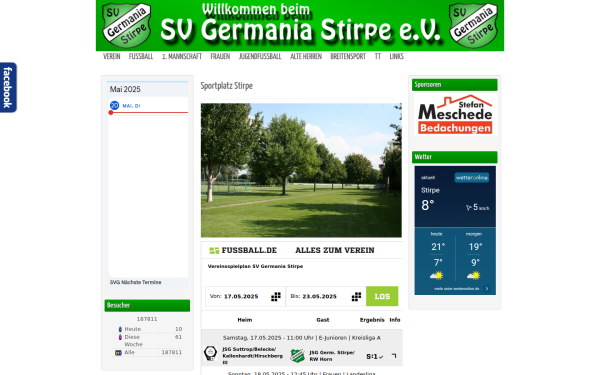Click 'mehr unter wetteronline.de' link
Screen dimensions: 600x375
coord(457,289)
